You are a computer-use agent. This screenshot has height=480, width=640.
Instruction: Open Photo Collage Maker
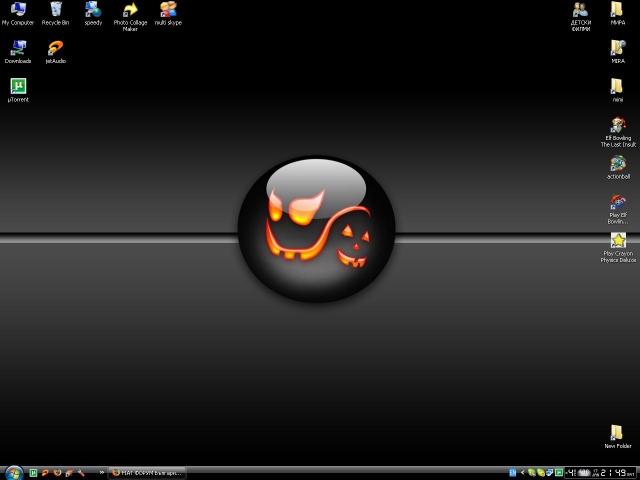tap(130, 10)
